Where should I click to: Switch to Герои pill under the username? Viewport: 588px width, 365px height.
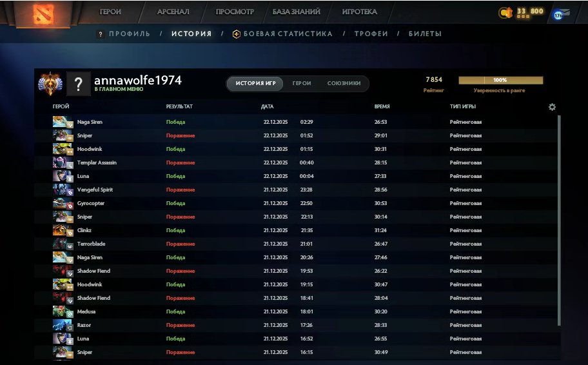302,83
